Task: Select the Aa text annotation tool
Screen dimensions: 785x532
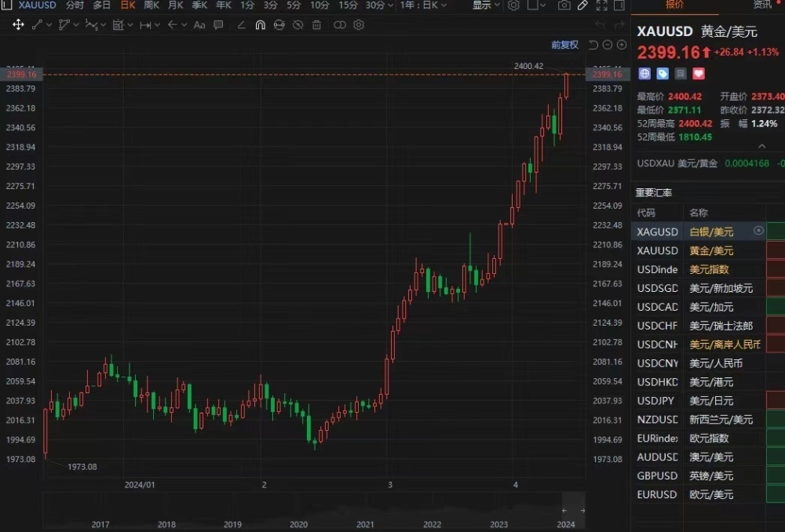Action: point(199,24)
